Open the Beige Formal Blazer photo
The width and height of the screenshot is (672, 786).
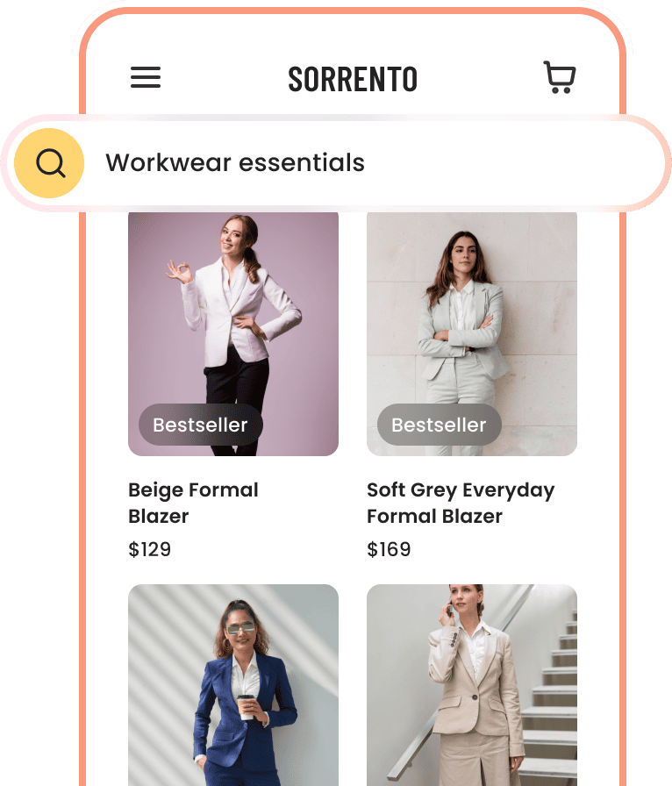(x=233, y=333)
